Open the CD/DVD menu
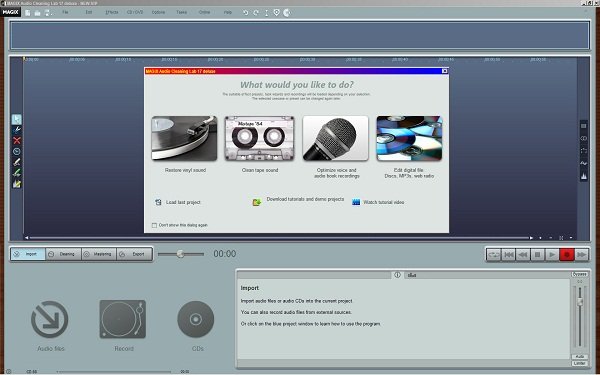The width and height of the screenshot is (600, 375). 135,12
